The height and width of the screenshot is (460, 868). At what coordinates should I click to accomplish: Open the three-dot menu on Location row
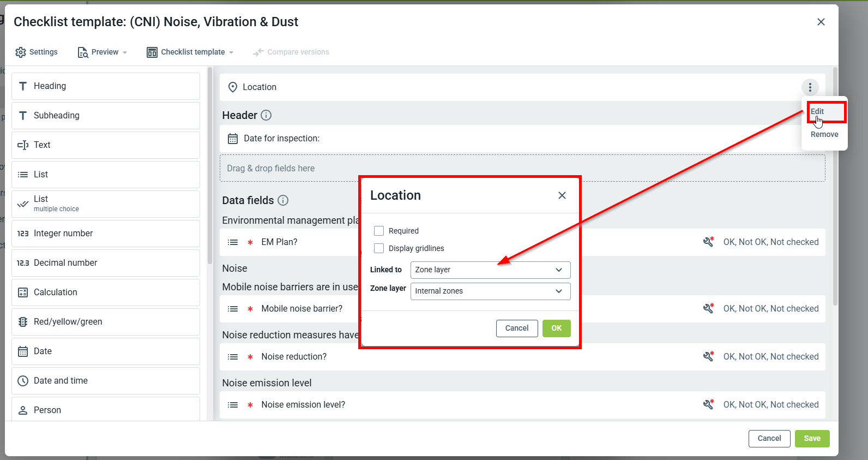click(810, 87)
